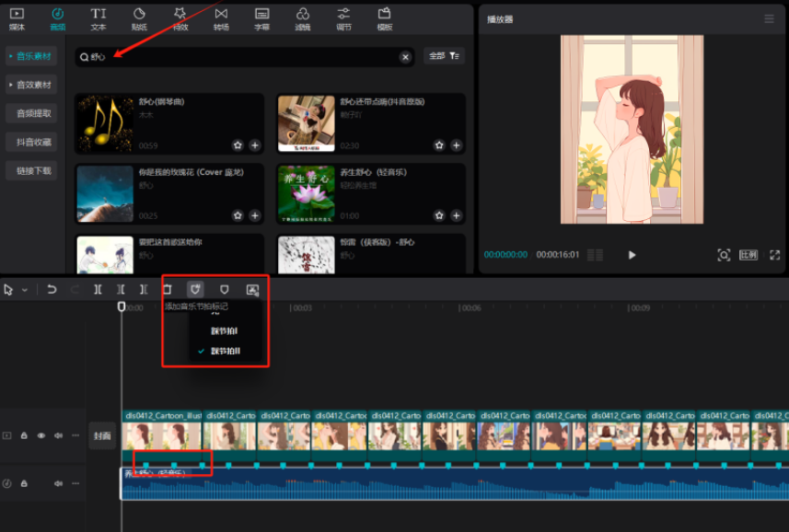
Task: Click the timeline ruler at 00:06
Action: [470, 307]
